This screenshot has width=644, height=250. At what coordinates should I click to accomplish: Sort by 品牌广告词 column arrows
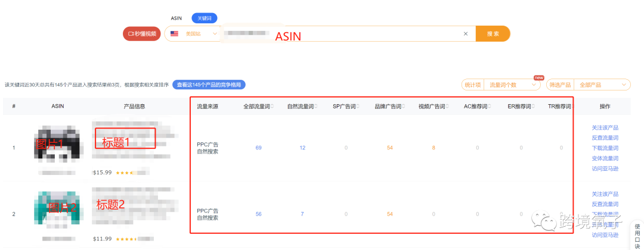tap(403, 107)
